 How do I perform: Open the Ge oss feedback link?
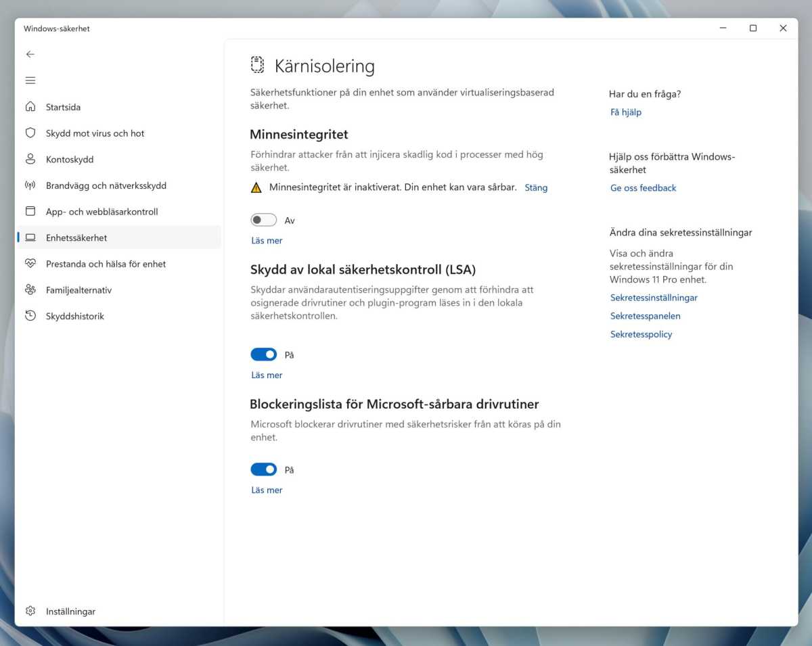tap(643, 188)
